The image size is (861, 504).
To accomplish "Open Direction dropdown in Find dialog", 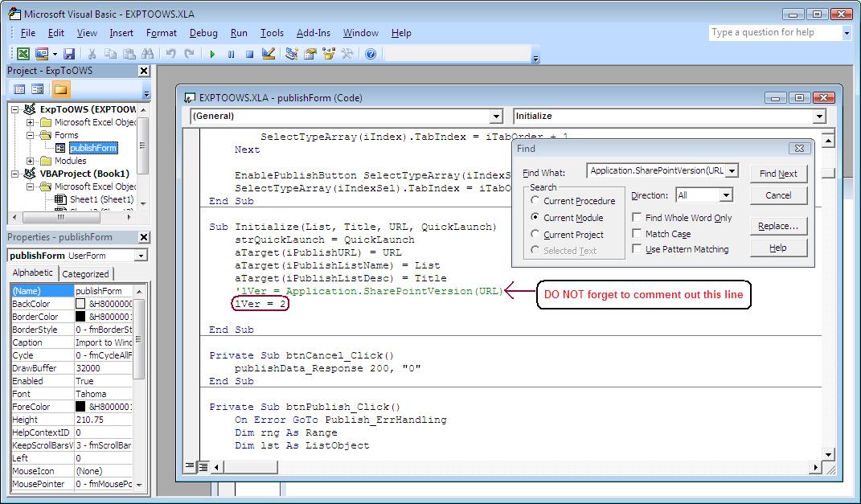I will click(x=726, y=195).
